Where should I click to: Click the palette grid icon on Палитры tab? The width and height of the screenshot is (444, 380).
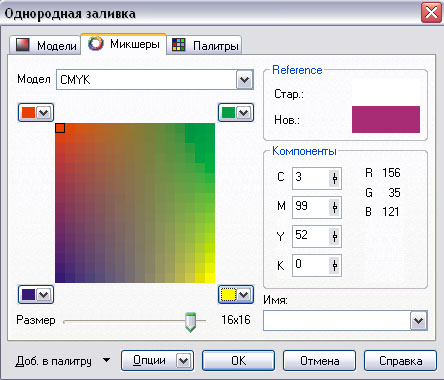[x=179, y=45]
